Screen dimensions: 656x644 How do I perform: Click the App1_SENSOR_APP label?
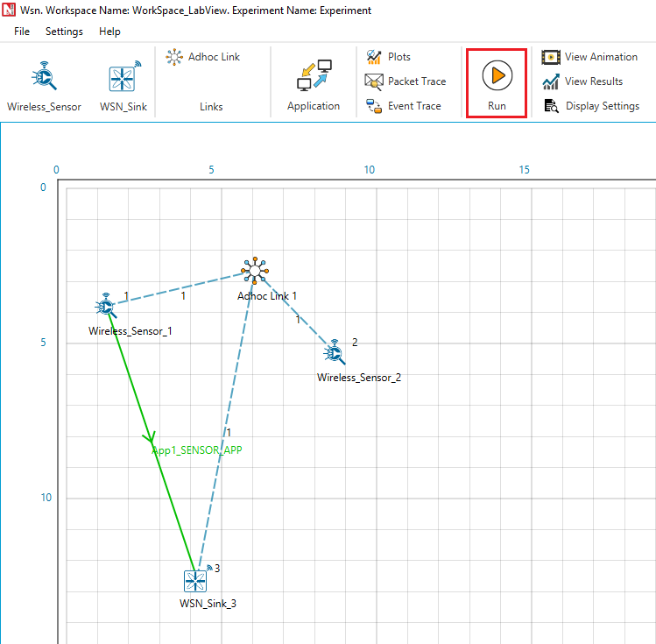coord(197,450)
